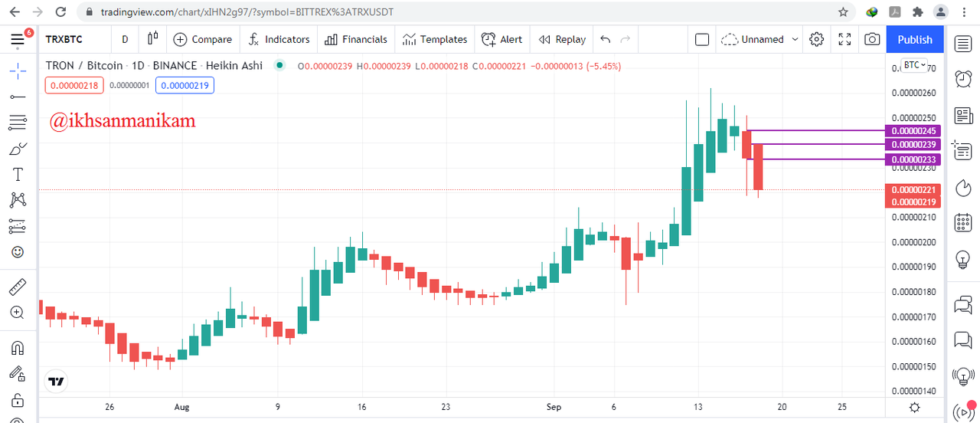
Task: Open the BTC price scale currency dropdown
Action: pos(914,65)
